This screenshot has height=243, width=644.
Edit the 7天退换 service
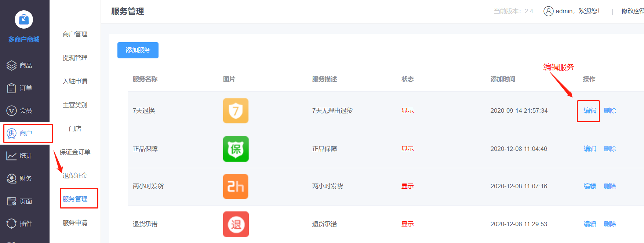coord(590,110)
